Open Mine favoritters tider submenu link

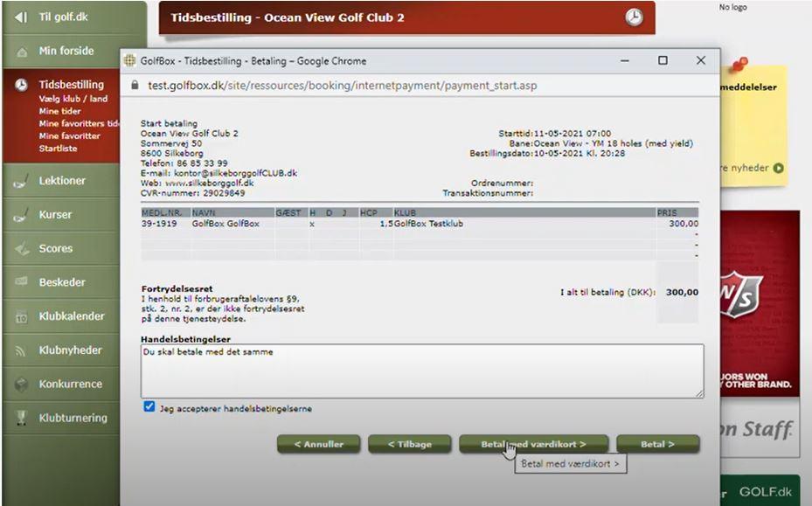tap(79, 124)
